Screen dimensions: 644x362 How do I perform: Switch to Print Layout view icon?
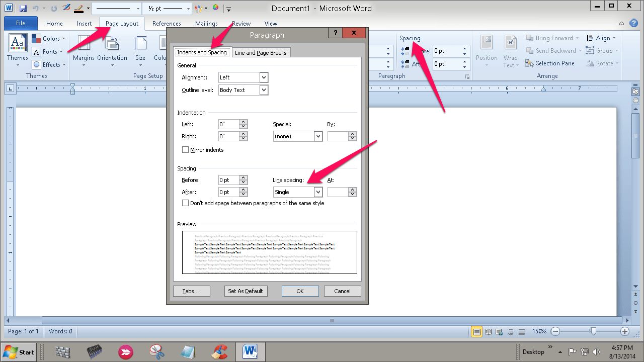click(x=476, y=331)
